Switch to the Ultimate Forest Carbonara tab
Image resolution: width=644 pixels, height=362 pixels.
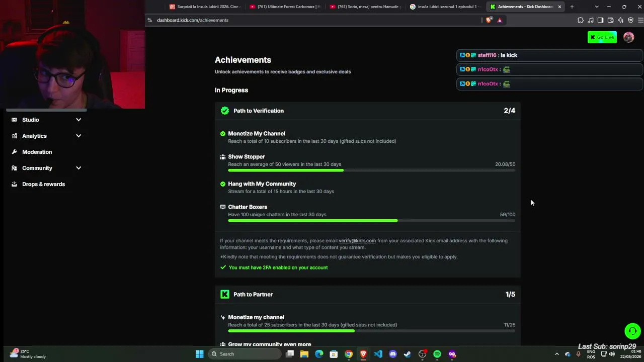[285, 7]
